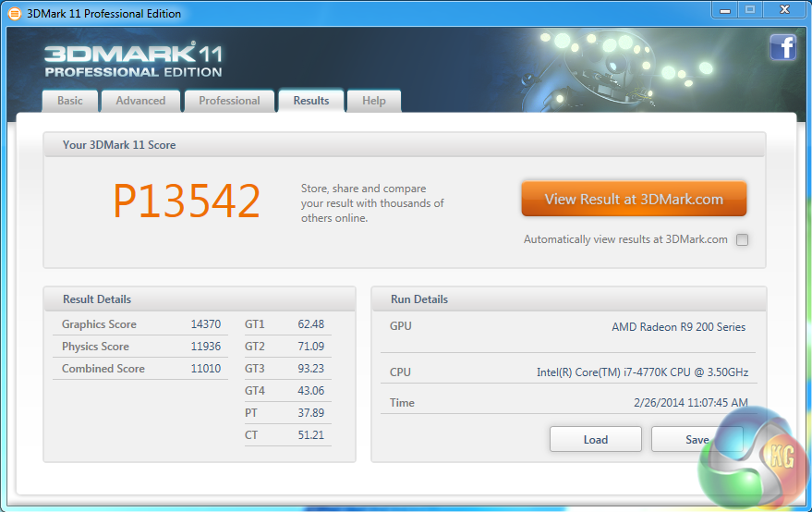Image resolution: width=812 pixels, height=512 pixels.
Task: Click the Intel Core i7-4770K CPU text
Action: click(642, 372)
